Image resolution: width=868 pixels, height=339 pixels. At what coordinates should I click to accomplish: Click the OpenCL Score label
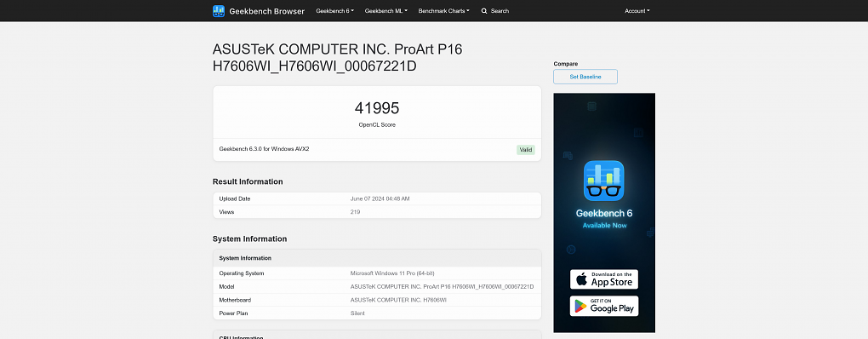tap(377, 124)
